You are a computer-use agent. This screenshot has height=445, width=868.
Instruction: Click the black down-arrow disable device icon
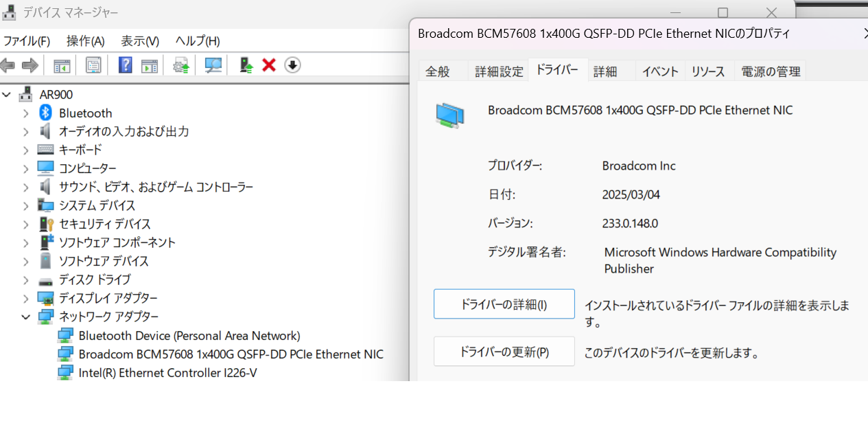coord(292,65)
